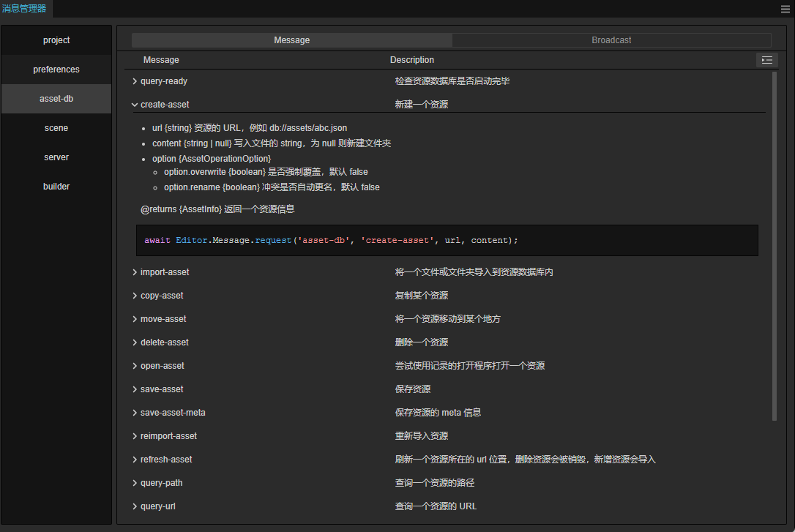Click the 新建一个资源 description
The width and height of the screenshot is (795, 532).
(422, 105)
